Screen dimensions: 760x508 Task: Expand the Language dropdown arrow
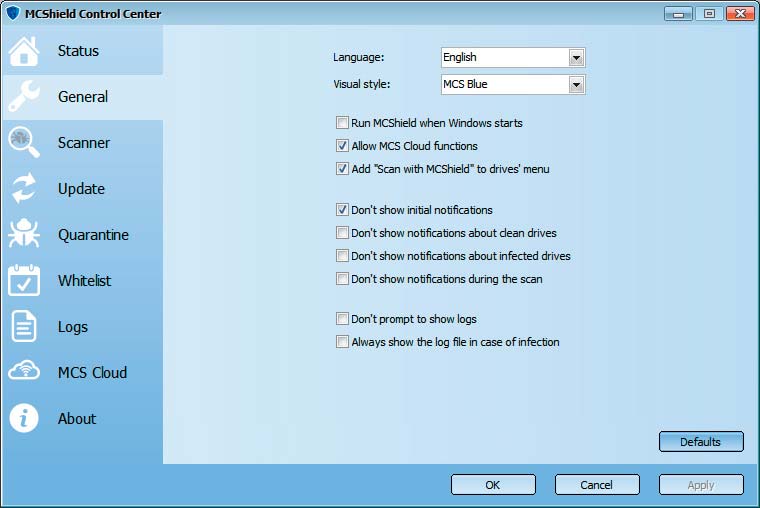point(576,58)
